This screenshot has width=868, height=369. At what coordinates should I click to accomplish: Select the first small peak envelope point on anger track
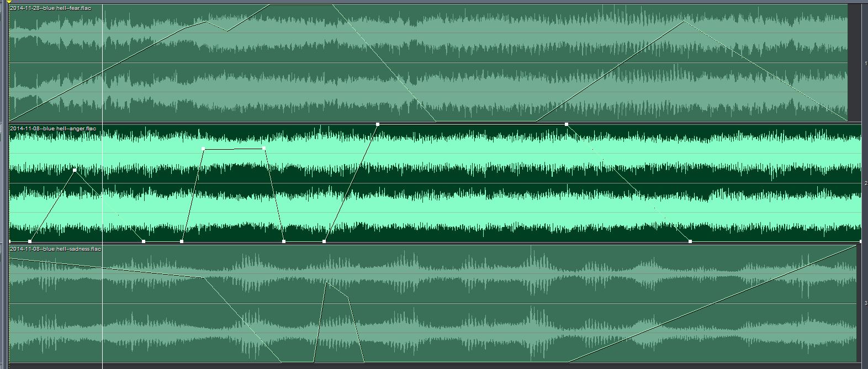[x=75, y=170]
